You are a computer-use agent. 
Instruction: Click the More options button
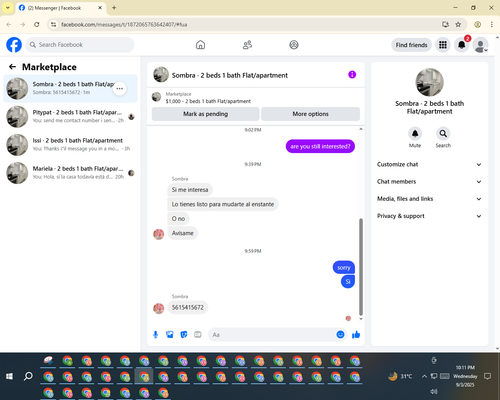tap(310, 114)
